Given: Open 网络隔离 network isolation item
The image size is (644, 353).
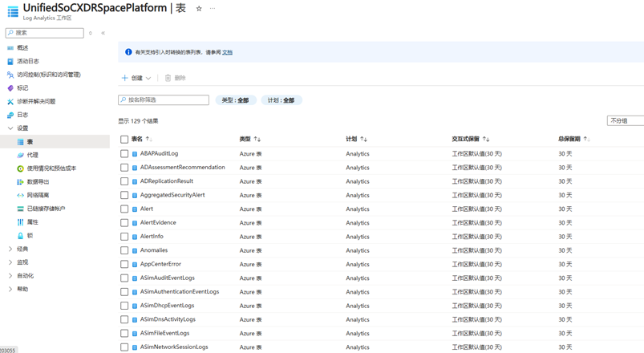Looking at the screenshot, I should (x=38, y=195).
